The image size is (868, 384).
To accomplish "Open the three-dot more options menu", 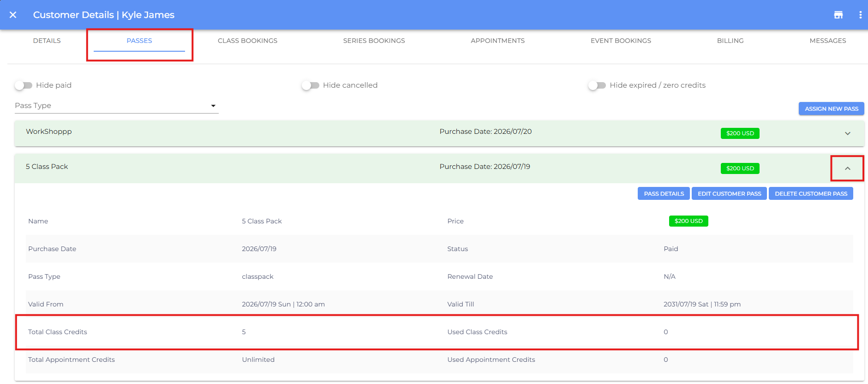I will click(860, 15).
